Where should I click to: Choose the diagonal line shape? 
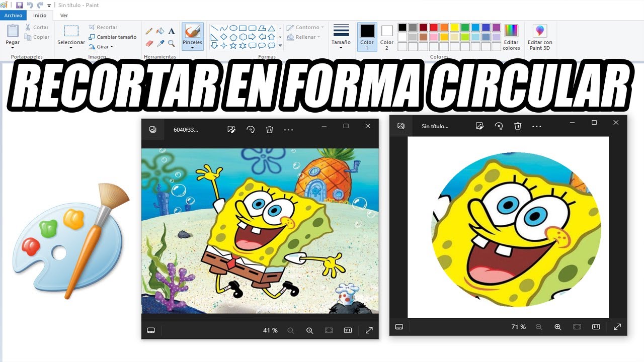pyautogui.click(x=214, y=28)
